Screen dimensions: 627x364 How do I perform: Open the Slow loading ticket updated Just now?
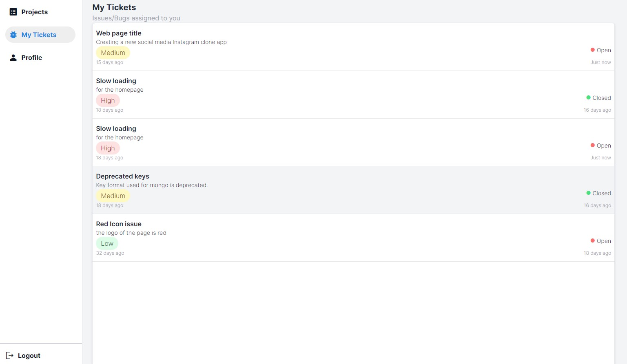[x=353, y=142]
